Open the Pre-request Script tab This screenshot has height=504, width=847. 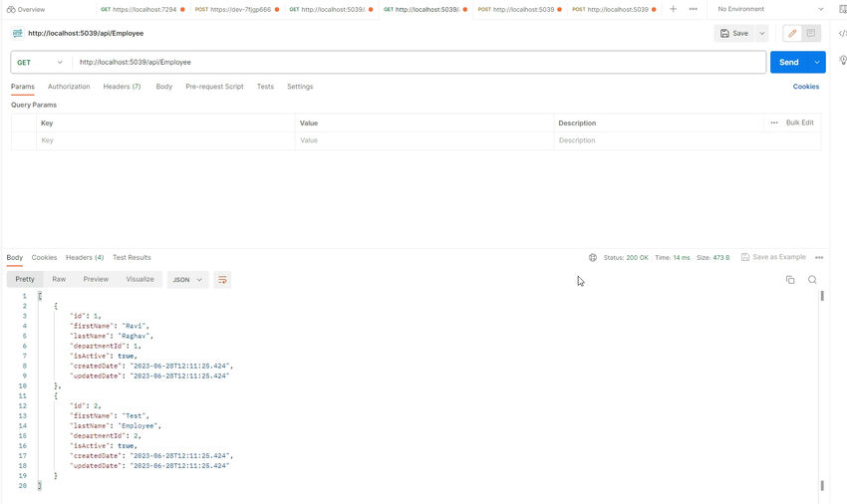214,87
